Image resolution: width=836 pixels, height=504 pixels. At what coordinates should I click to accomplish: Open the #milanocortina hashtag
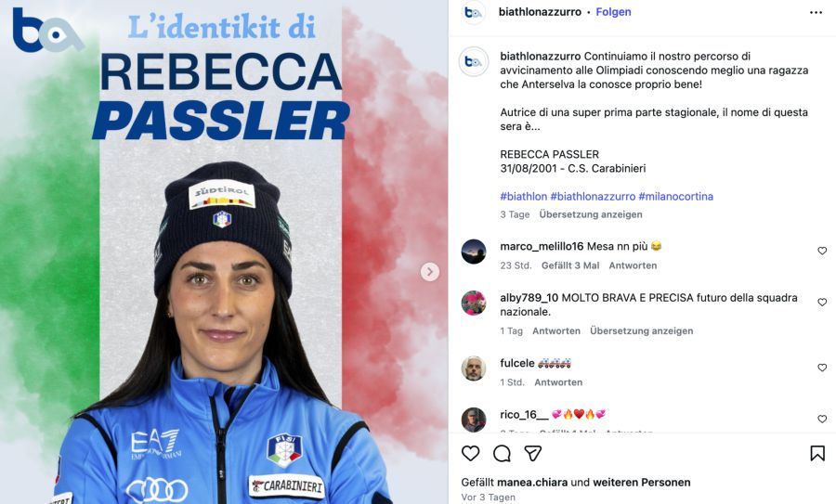coord(675,197)
